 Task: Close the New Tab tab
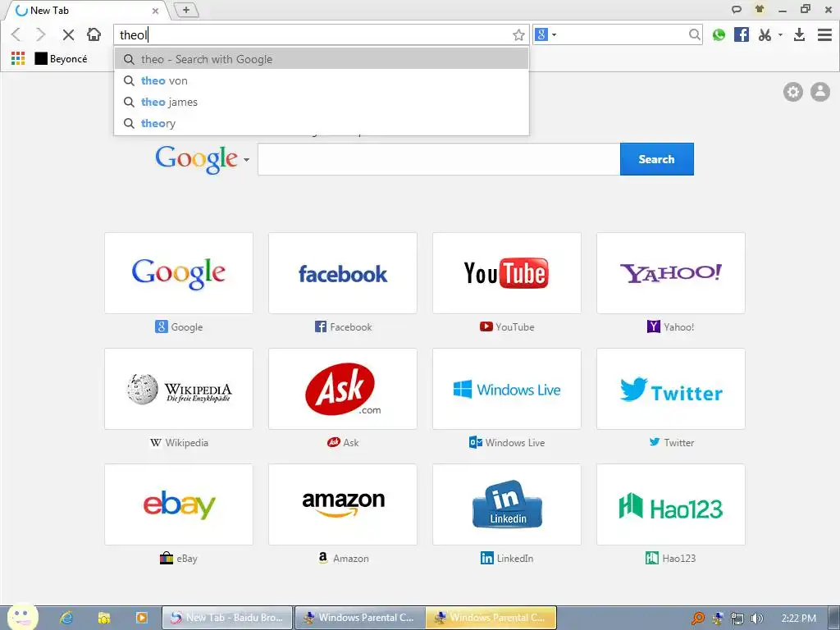tap(155, 11)
